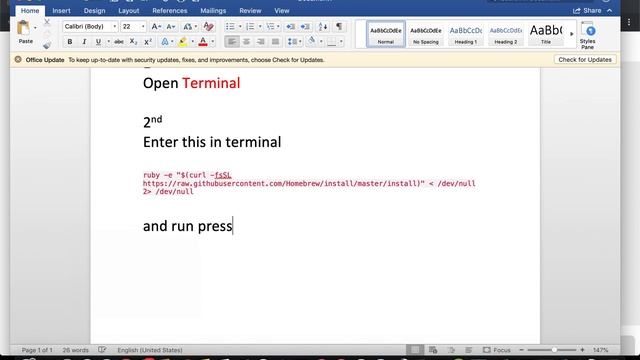Open the highlight color dropdown arrow
The image size is (640, 360).
pyautogui.click(x=193, y=42)
